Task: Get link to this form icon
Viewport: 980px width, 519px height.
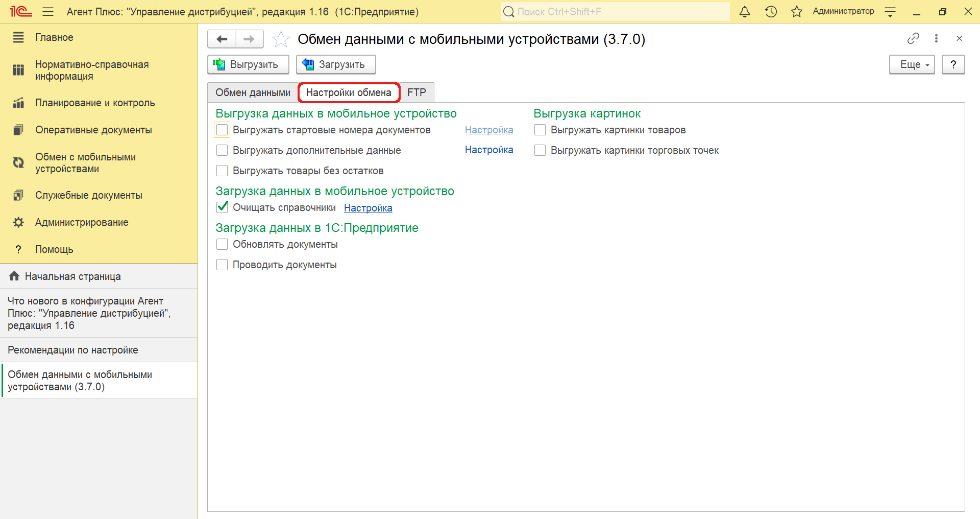Action: click(x=913, y=38)
